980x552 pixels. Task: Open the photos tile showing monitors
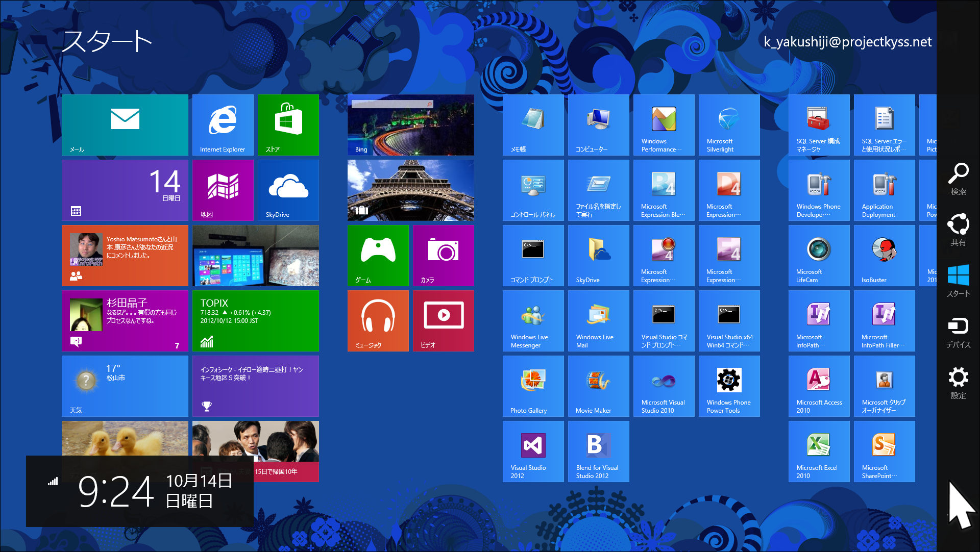pyautogui.click(x=256, y=256)
